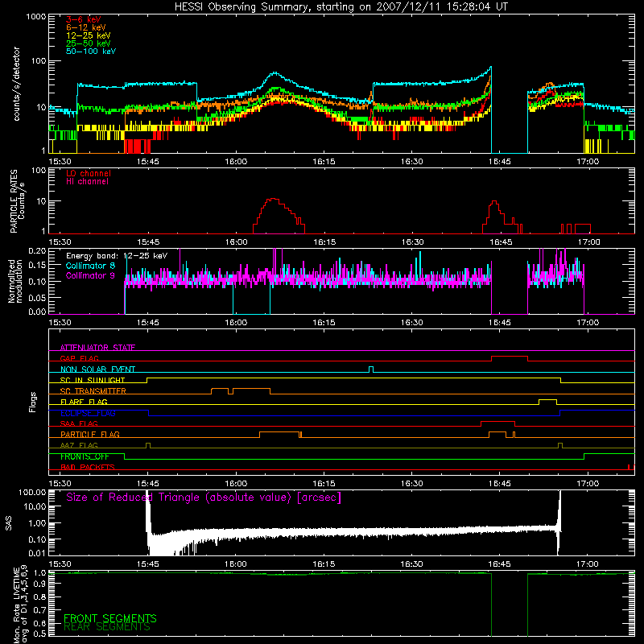The height and width of the screenshot is (644, 644).
Task: Click the BAD PACKETS flag label
Action: (x=88, y=467)
